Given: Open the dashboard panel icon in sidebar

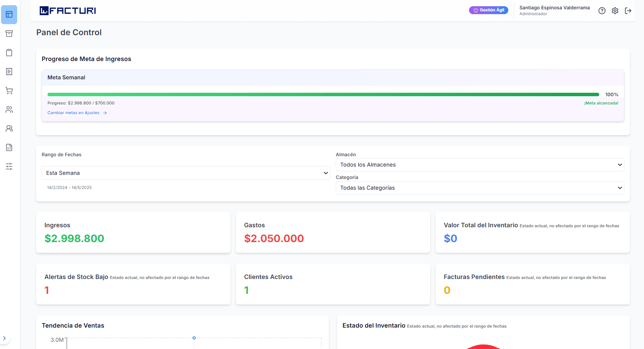Looking at the screenshot, I should 9,14.
